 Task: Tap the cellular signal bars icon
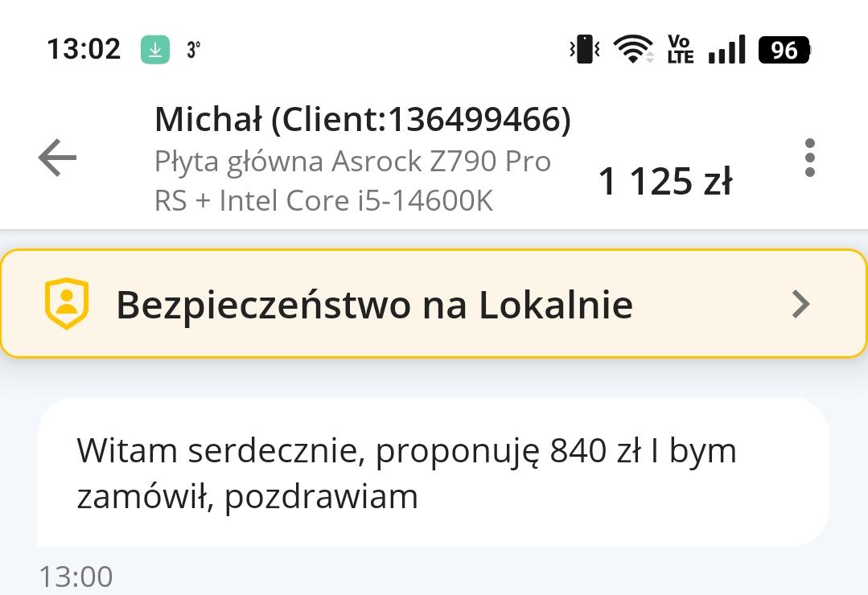(x=726, y=50)
